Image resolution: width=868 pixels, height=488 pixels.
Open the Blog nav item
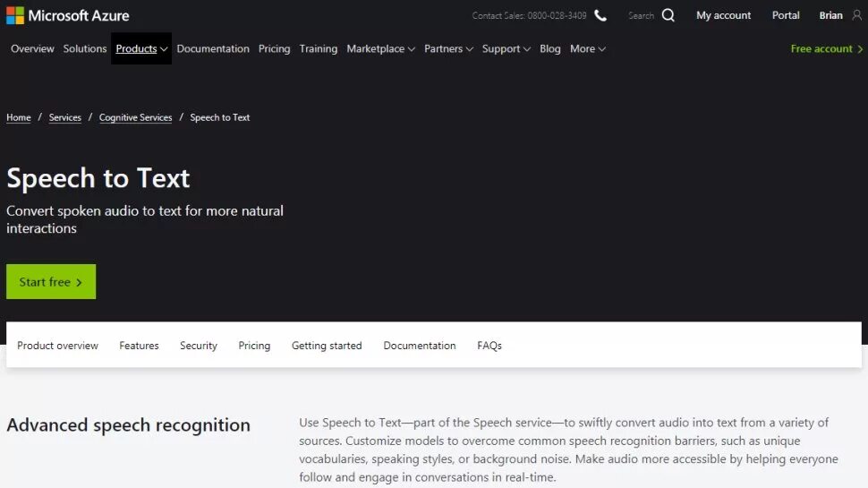click(x=550, y=48)
